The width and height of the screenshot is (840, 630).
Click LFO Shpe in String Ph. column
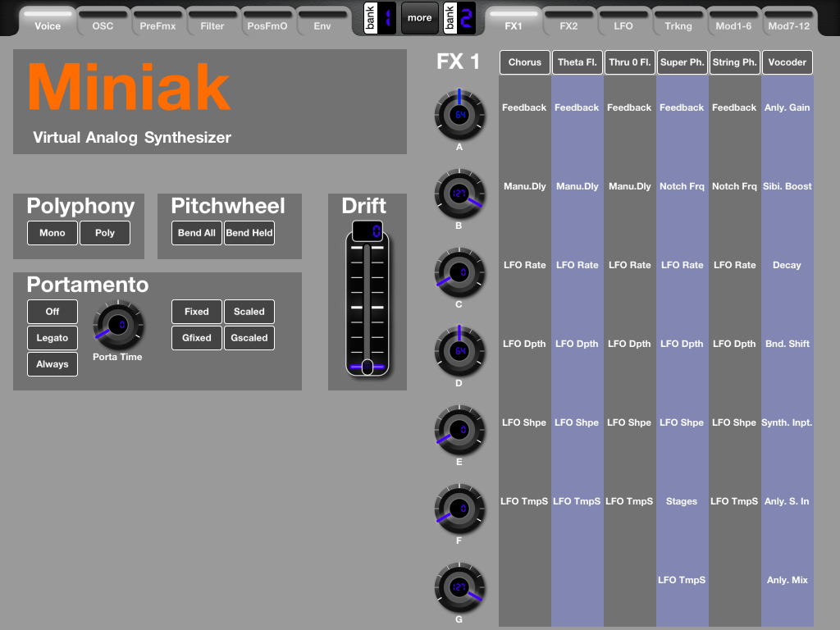734,422
